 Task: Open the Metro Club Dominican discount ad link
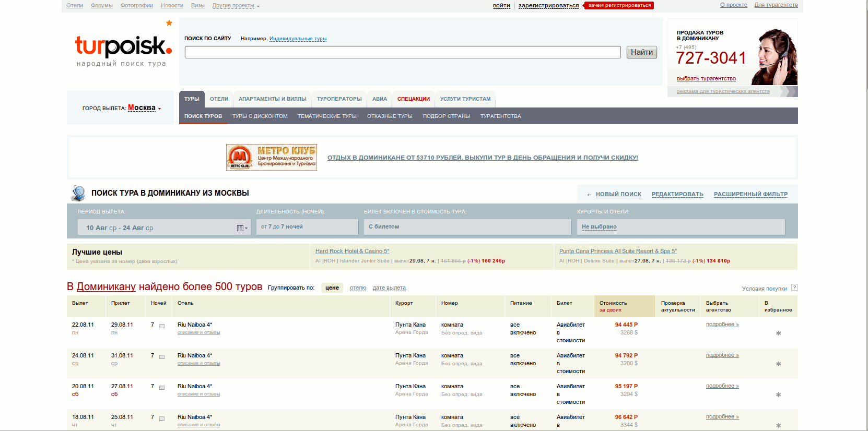(x=483, y=158)
